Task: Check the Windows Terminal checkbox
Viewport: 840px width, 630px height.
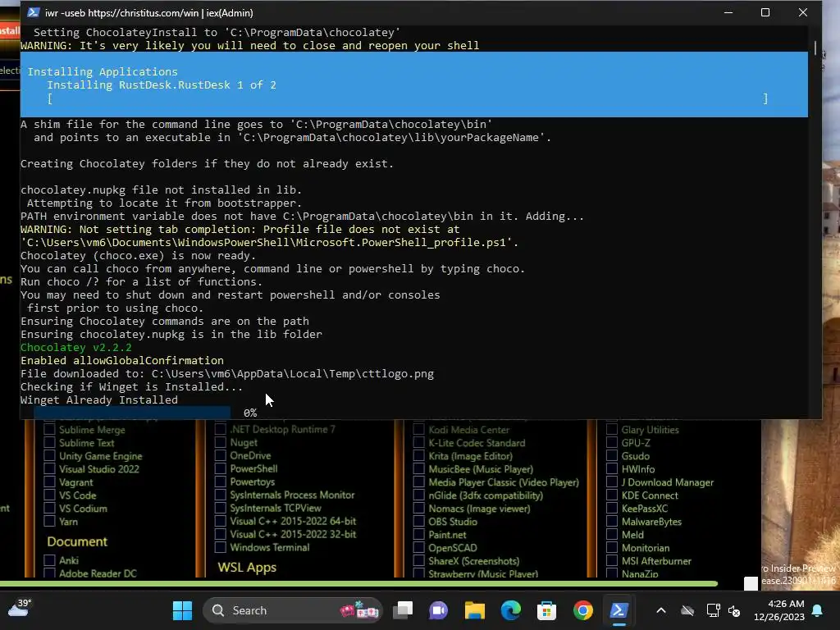Action: tap(220, 547)
